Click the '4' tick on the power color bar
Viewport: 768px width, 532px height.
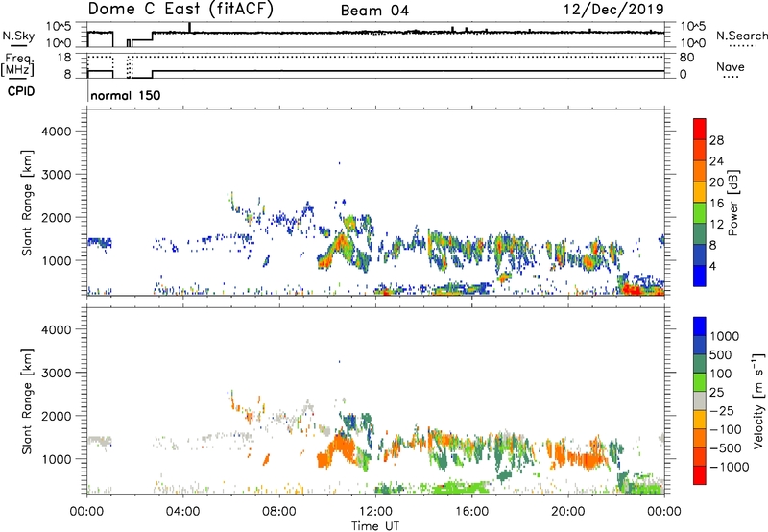tap(712, 266)
